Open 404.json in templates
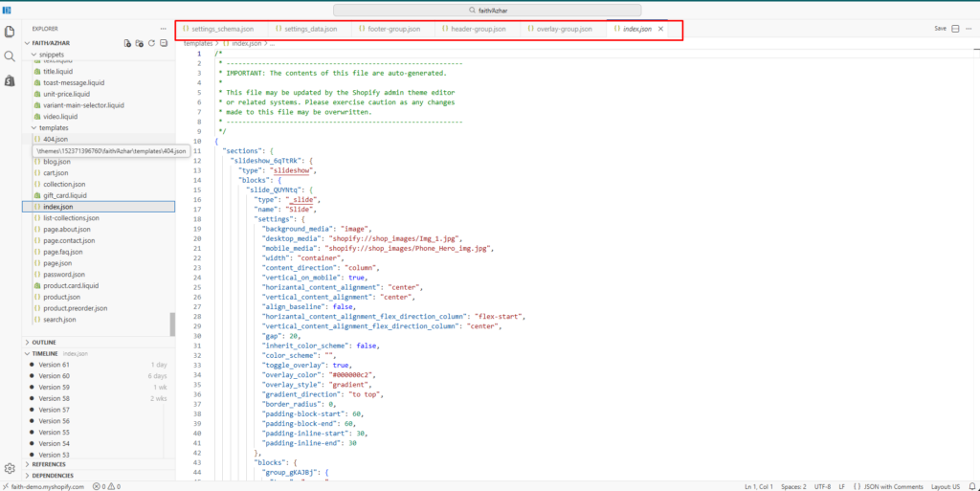This screenshot has width=980, height=491. pos(56,139)
